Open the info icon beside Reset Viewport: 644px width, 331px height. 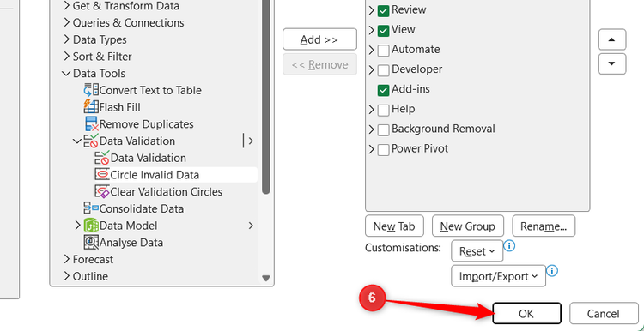pyautogui.click(x=509, y=246)
